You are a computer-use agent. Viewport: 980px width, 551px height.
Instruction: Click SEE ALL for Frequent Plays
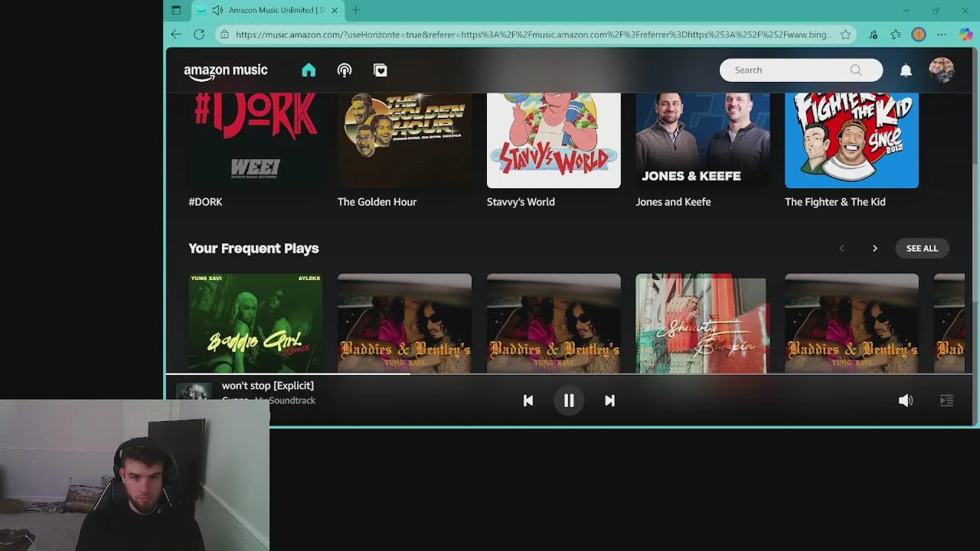coord(922,249)
